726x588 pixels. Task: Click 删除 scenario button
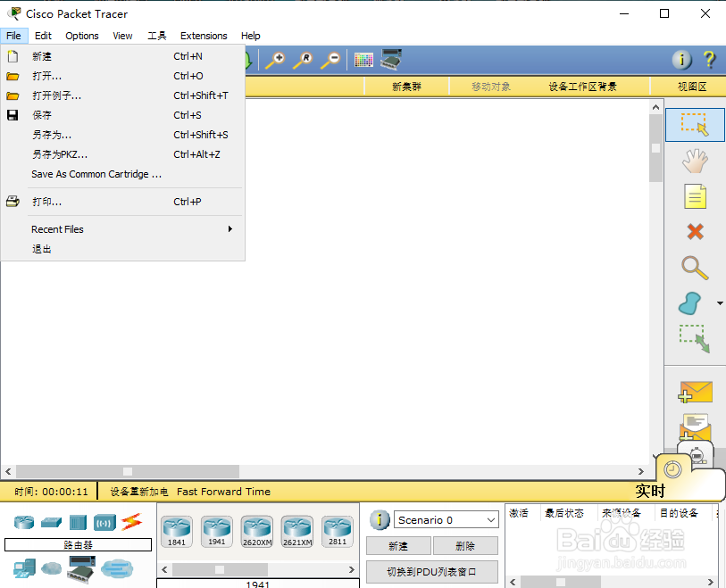point(465,546)
